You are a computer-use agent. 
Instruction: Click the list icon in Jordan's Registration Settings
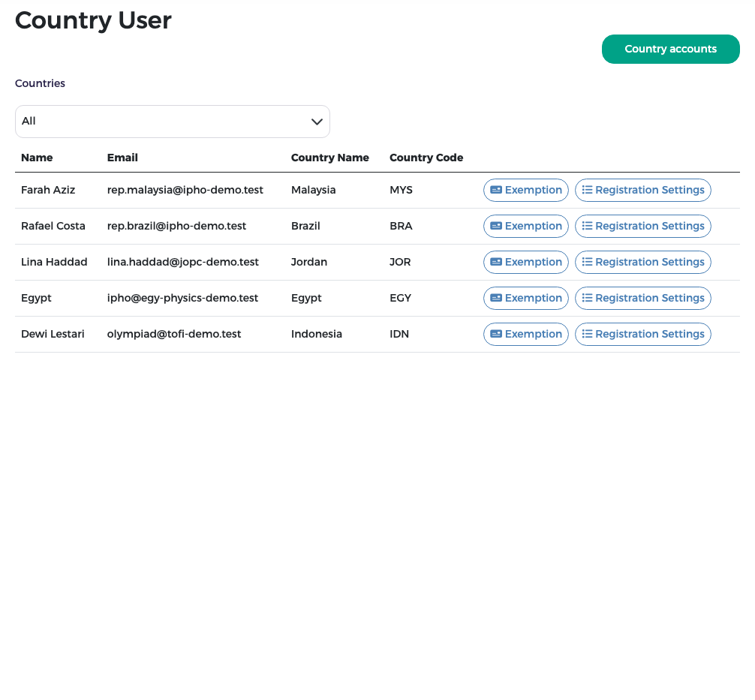(x=587, y=263)
